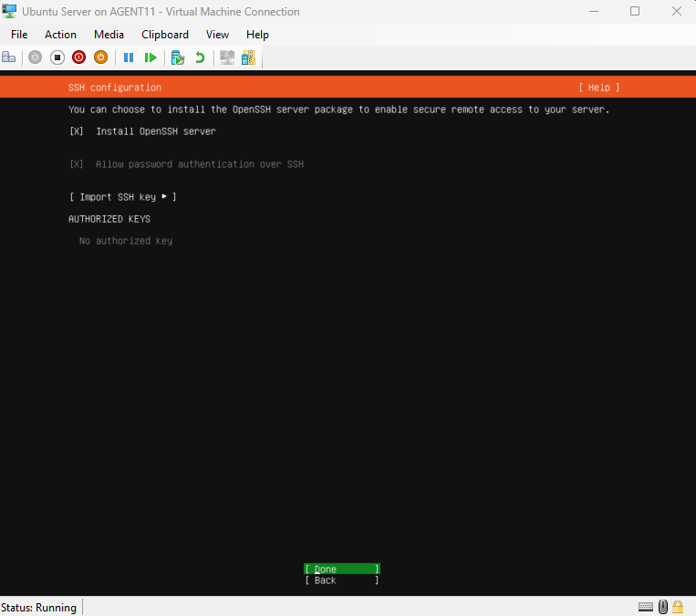Select the Done button in the installer
696x616 pixels.
[x=341, y=569]
